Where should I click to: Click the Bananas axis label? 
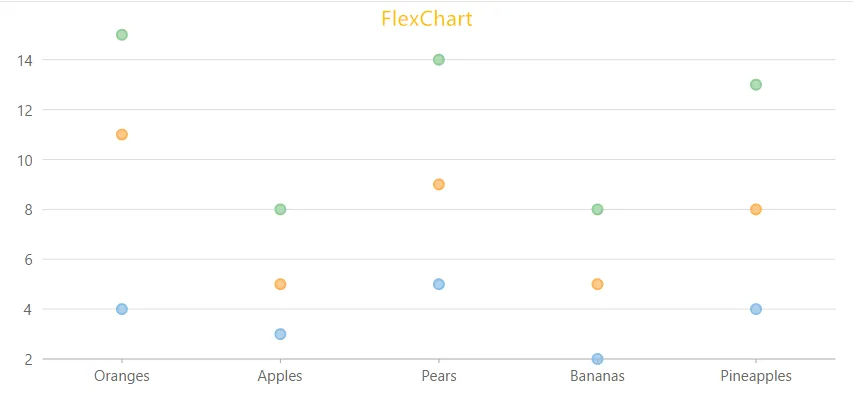coord(597,376)
